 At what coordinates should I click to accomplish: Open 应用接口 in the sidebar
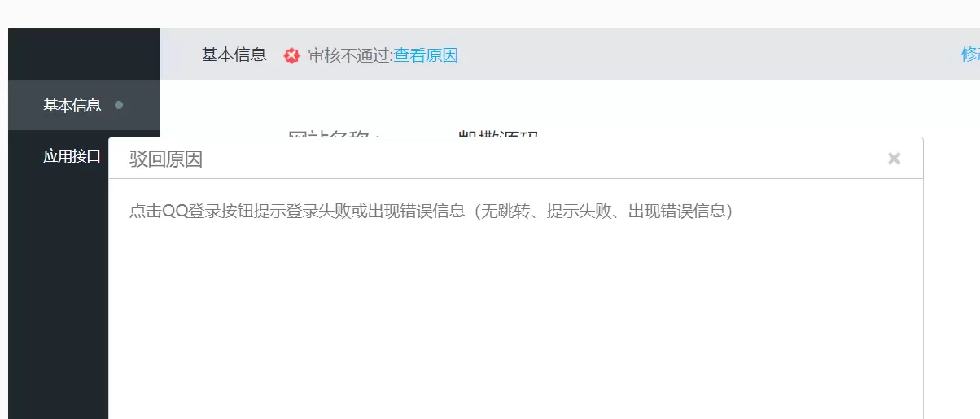(72, 156)
